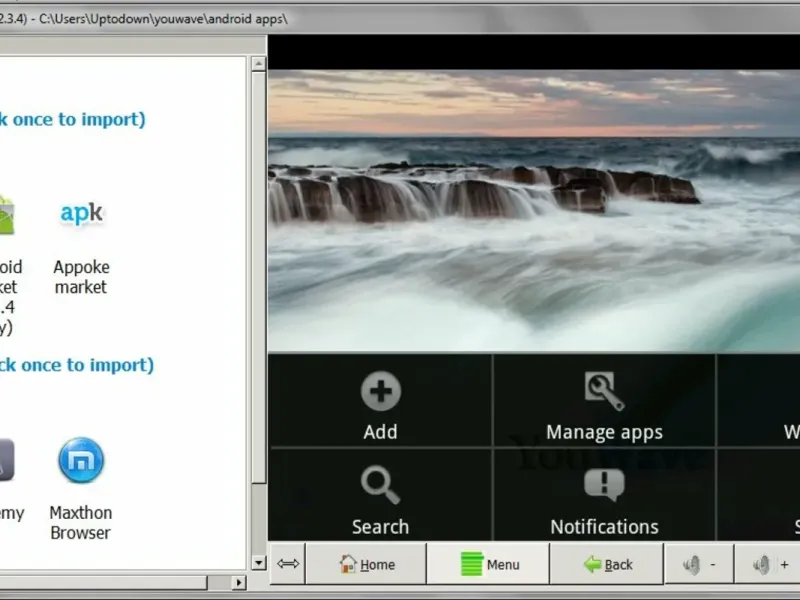Open Notifications speech bubble icon
This screenshot has width=800, height=600.
[x=604, y=485]
